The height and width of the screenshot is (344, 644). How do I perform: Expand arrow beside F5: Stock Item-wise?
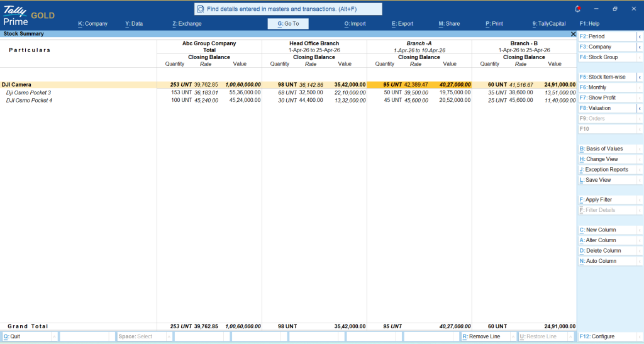point(640,77)
